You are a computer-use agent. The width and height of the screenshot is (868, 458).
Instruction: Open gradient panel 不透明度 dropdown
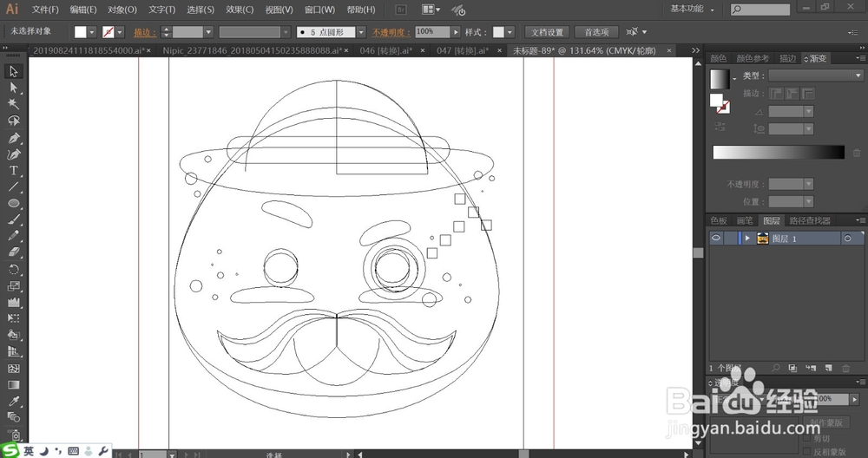pyautogui.click(x=809, y=184)
